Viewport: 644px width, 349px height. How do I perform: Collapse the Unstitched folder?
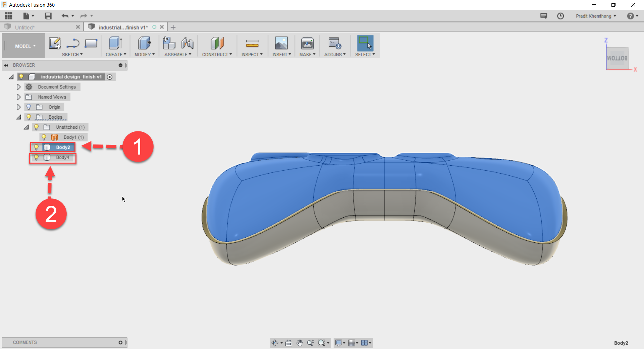tap(26, 127)
